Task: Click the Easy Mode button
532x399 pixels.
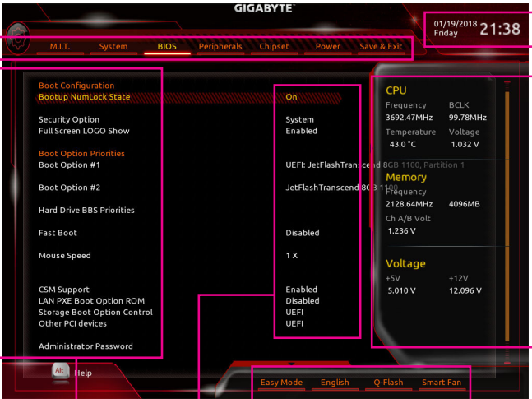Action: click(x=281, y=383)
